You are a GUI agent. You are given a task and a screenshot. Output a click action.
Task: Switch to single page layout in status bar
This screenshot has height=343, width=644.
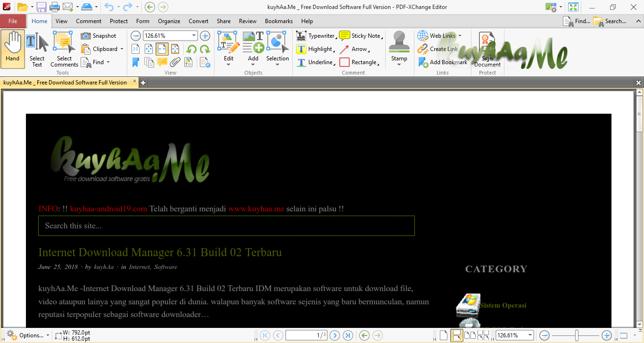tap(443, 335)
